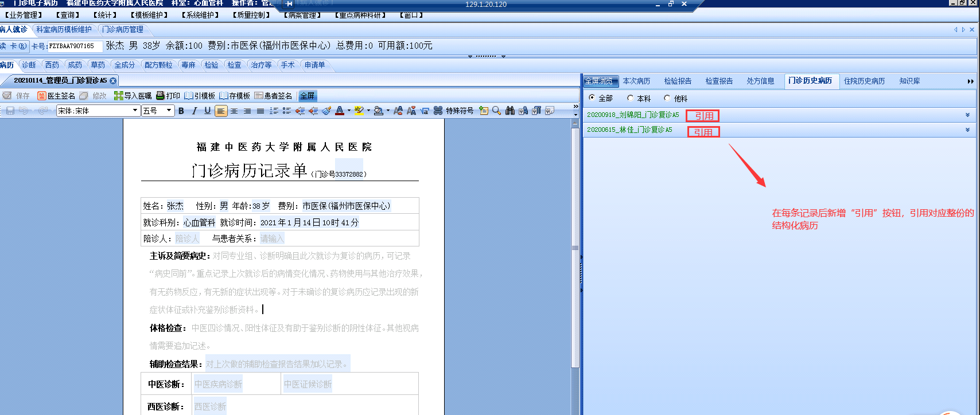Screen dimensions: 980x415
Task: Expand the 20200918_刘锦阳 record row
Action: tap(967, 115)
